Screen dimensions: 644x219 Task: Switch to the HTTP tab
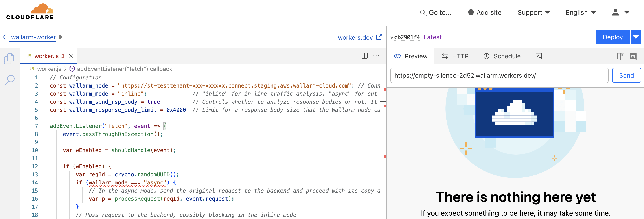click(455, 56)
